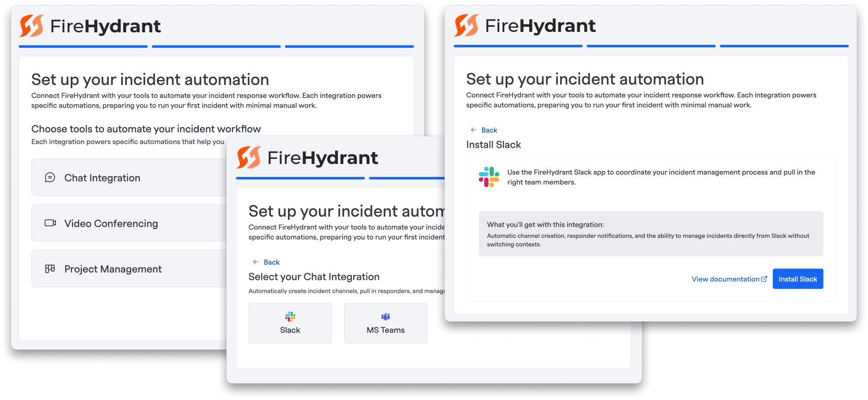Go Back in Select Chat Integration window
Screen dimensions: 868x400
pyautogui.click(x=266, y=262)
